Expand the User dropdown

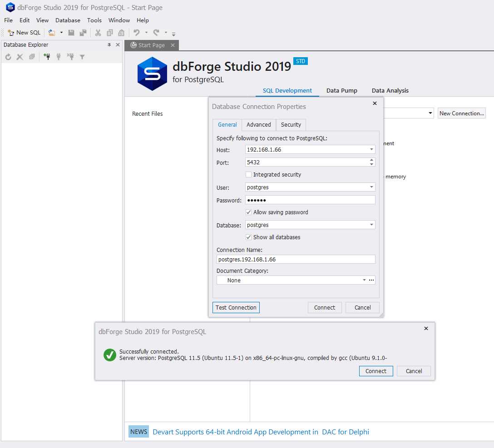click(x=371, y=187)
